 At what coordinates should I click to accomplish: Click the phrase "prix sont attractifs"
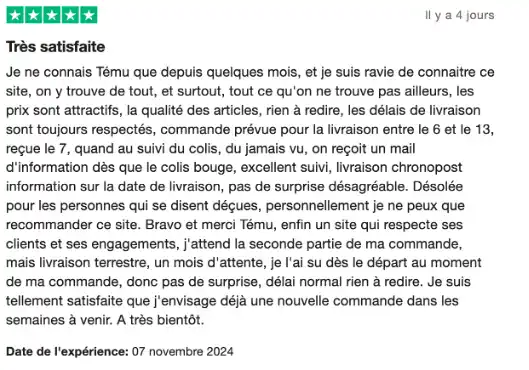tap(62, 111)
